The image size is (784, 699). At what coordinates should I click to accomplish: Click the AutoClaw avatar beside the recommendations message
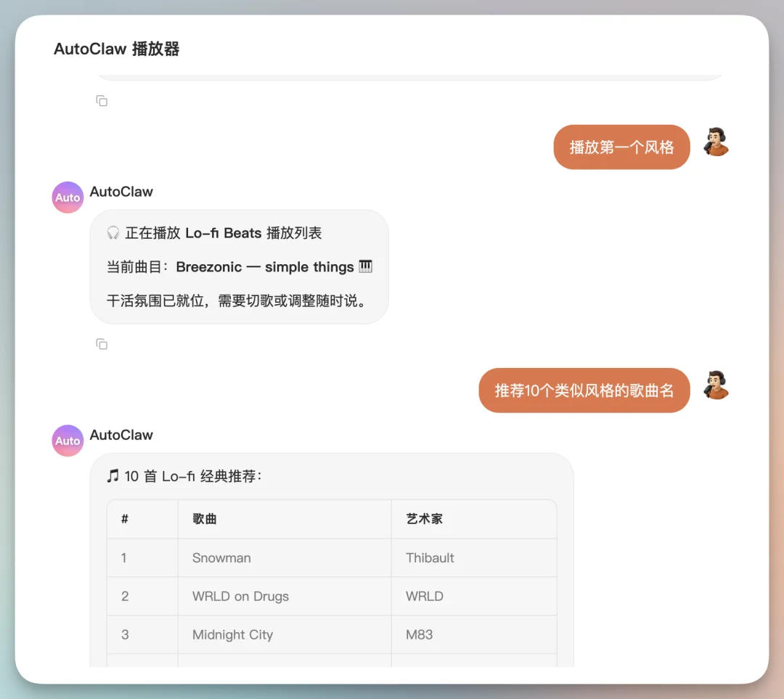67,440
